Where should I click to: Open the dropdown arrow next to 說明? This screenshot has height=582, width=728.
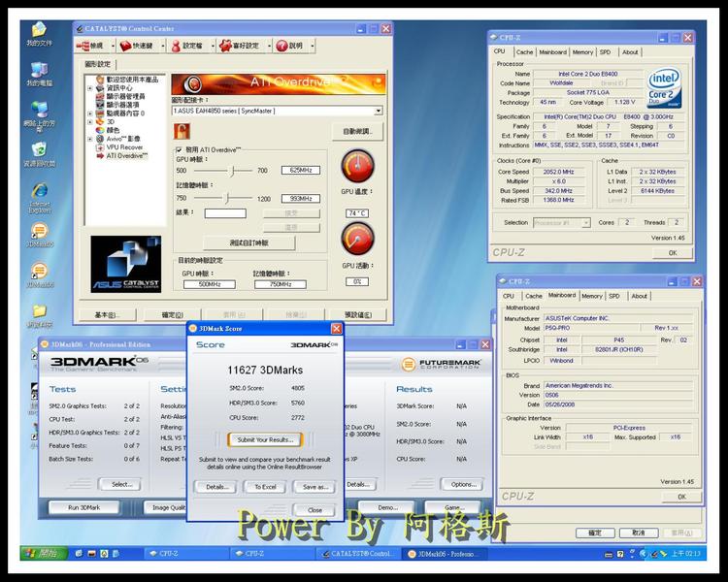click(313, 46)
